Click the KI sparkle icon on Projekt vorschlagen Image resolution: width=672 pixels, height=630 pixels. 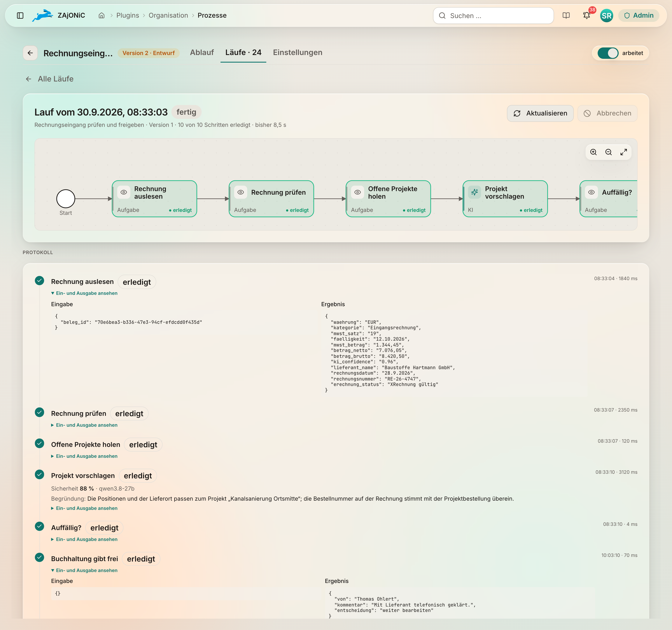[x=475, y=192]
